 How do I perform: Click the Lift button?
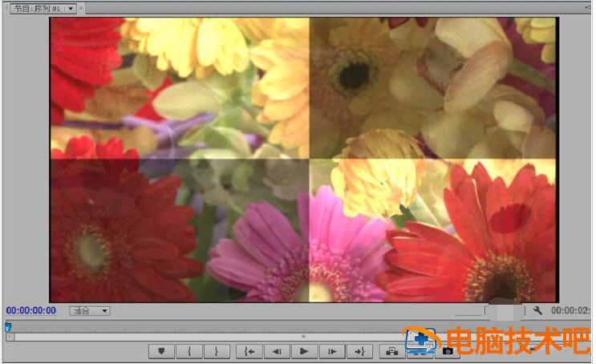coord(392,351)
